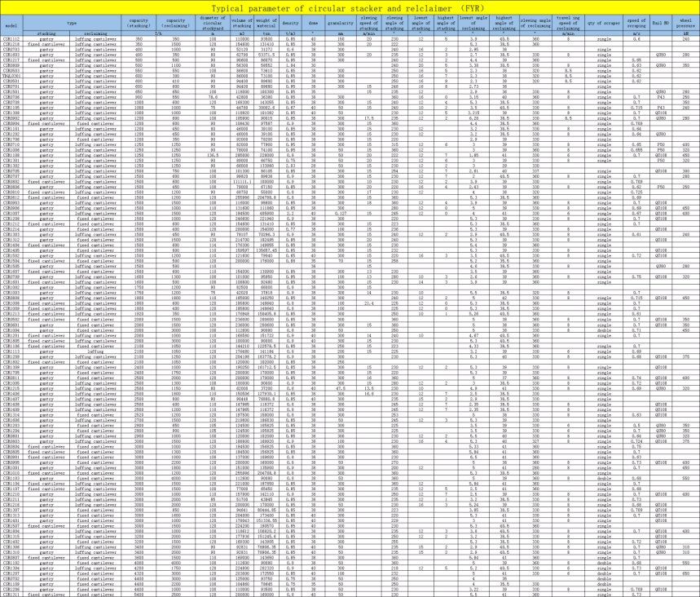Select the "wheel pressure" column header

[686, 23]
